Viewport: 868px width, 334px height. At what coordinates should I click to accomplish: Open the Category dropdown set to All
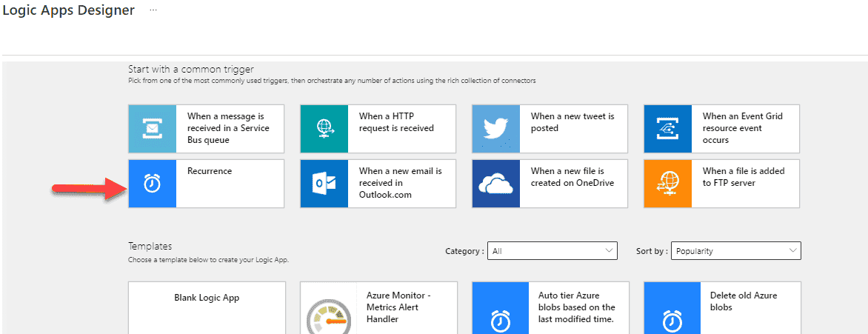click(x=552, y=251)
